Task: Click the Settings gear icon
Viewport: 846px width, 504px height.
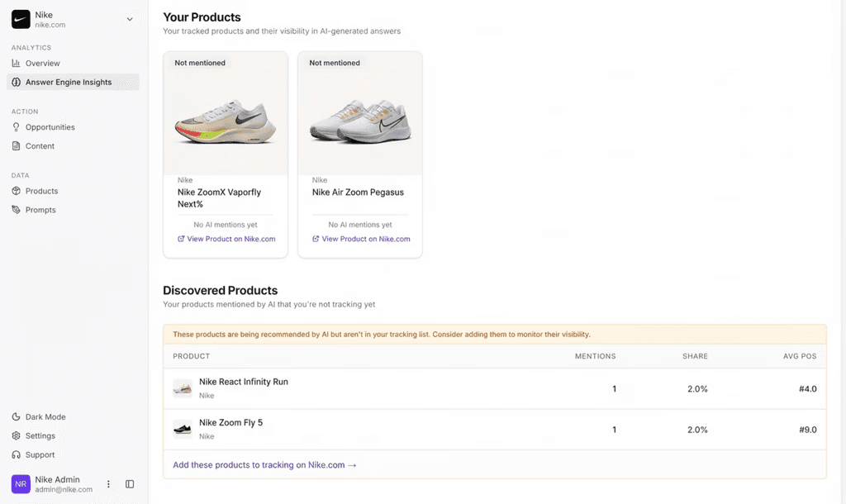Action: pyautogui.click(x=17, y=436)
